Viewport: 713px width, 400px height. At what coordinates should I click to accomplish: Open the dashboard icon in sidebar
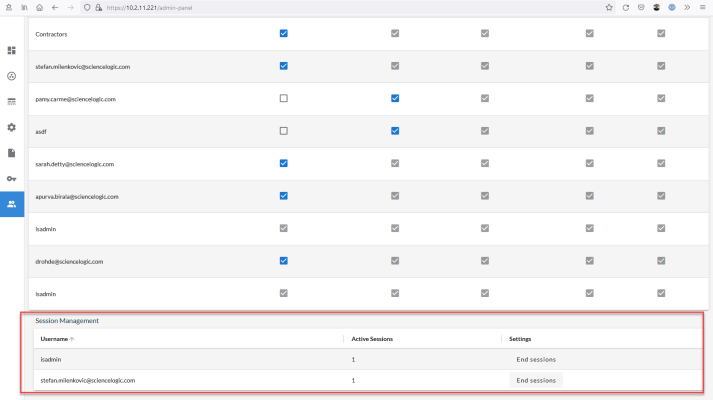[12, 50]
